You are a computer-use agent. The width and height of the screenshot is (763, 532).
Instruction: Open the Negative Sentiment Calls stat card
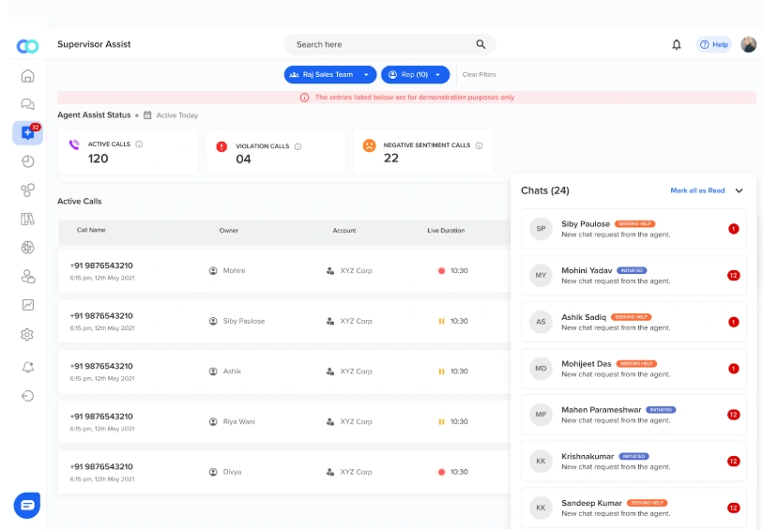(x=423, y=151)
